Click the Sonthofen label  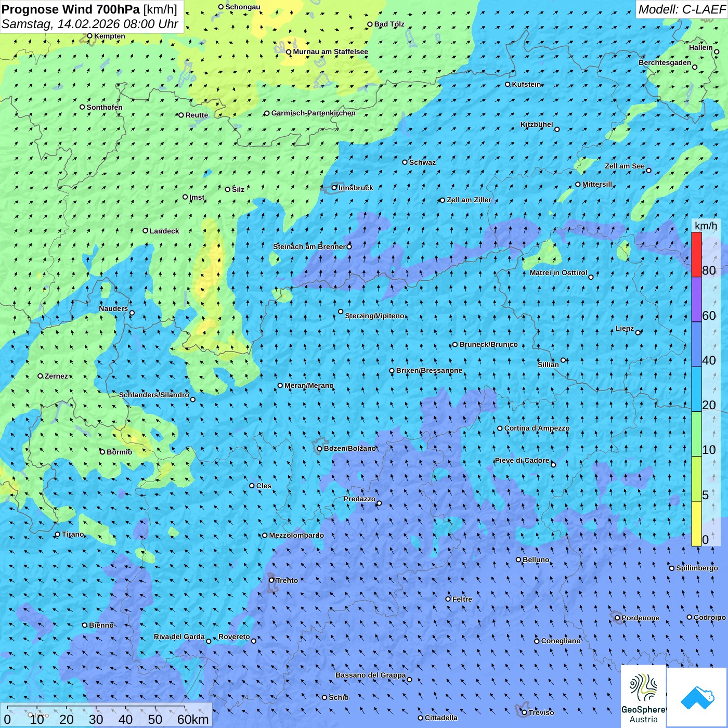click(x=105, y=107)
